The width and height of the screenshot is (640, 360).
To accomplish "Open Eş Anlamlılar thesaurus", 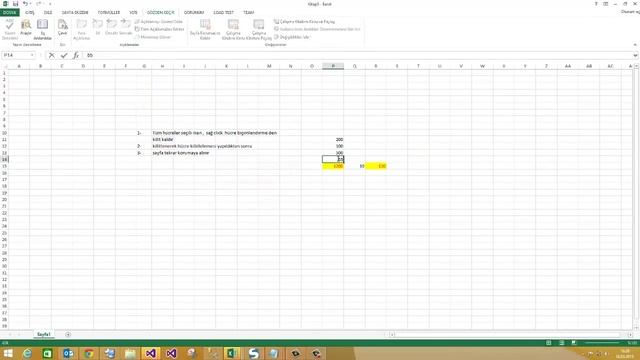I will click(x=42, y=29).
